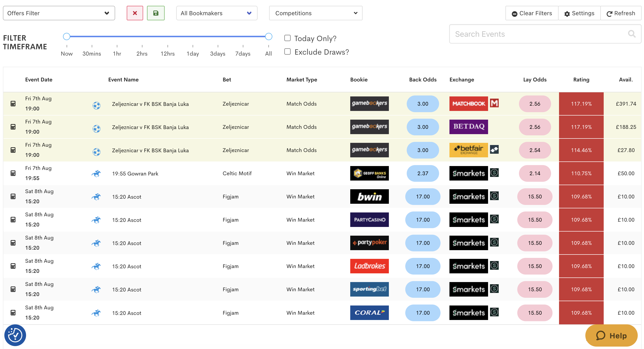
Task: Open the Help chat button
Action: click(x=611, y=335)
